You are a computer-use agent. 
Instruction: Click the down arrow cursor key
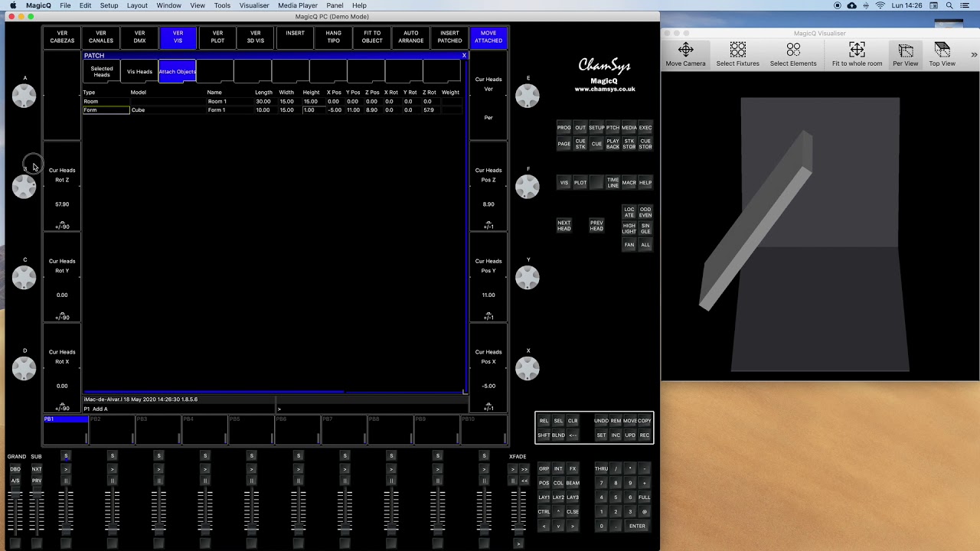point(558,527)
